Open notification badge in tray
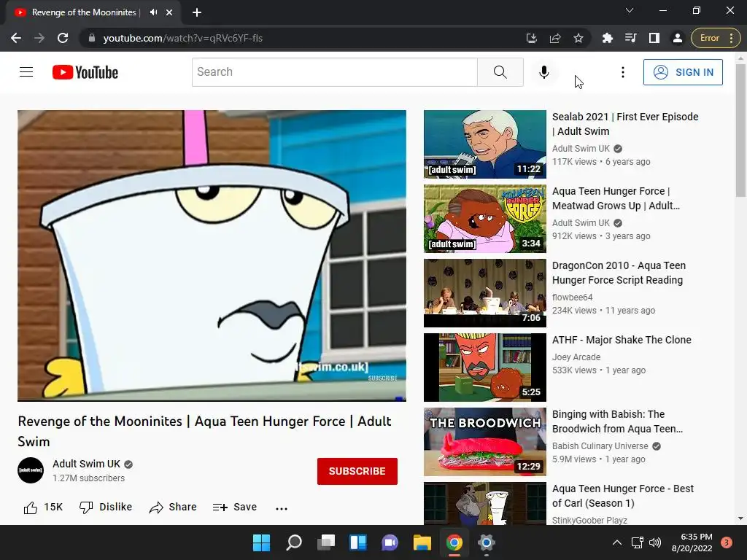The width and height of the screenshot is (747, 560). [727, 542]
